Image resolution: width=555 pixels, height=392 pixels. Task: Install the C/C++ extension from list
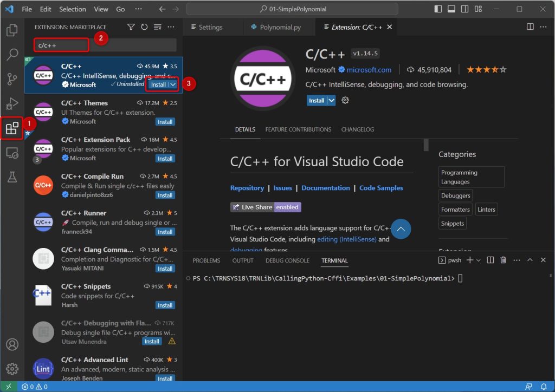point(158,84)
